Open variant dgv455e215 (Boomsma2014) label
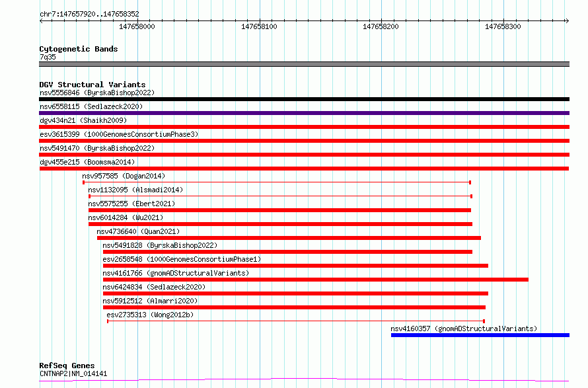 coord(87,162)
